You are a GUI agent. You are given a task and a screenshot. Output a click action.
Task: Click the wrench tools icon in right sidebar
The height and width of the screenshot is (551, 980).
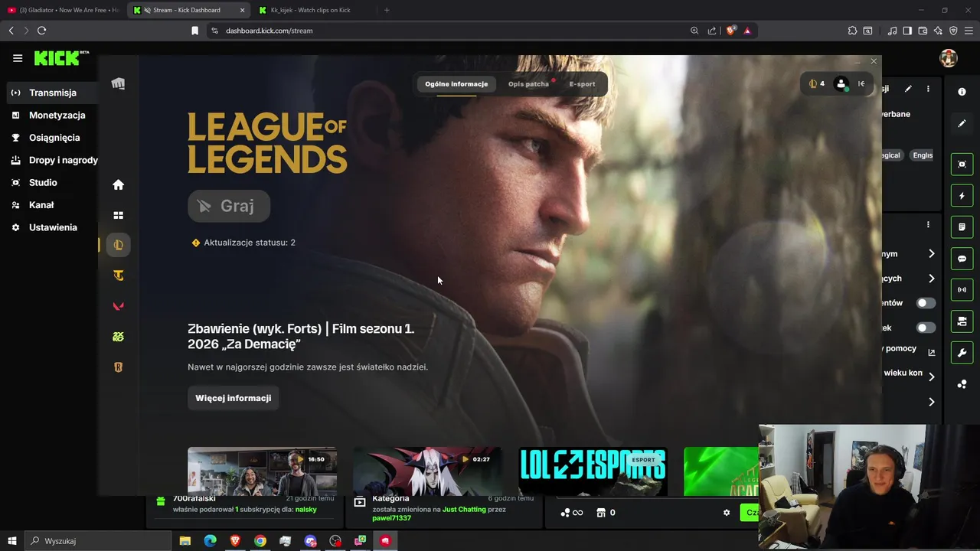coord(962,353)
